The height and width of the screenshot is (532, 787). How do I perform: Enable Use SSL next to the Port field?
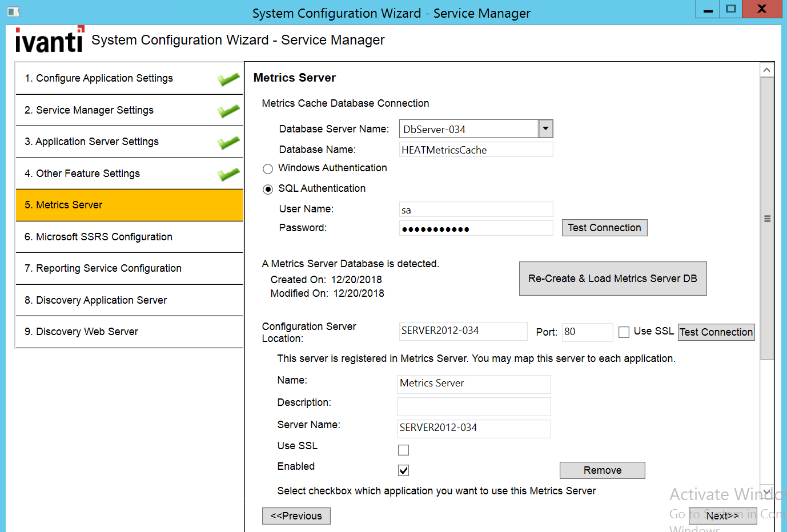coord(624,332)
